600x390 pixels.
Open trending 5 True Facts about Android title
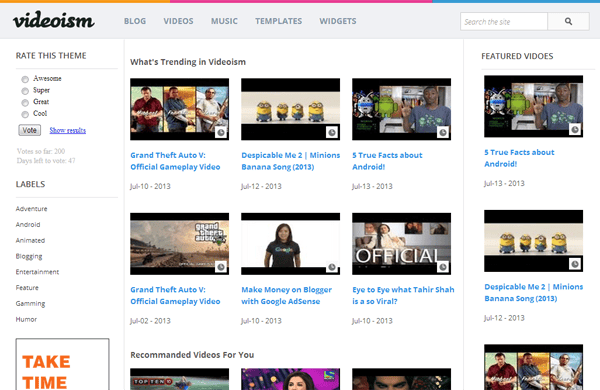[x=387, y=161]
